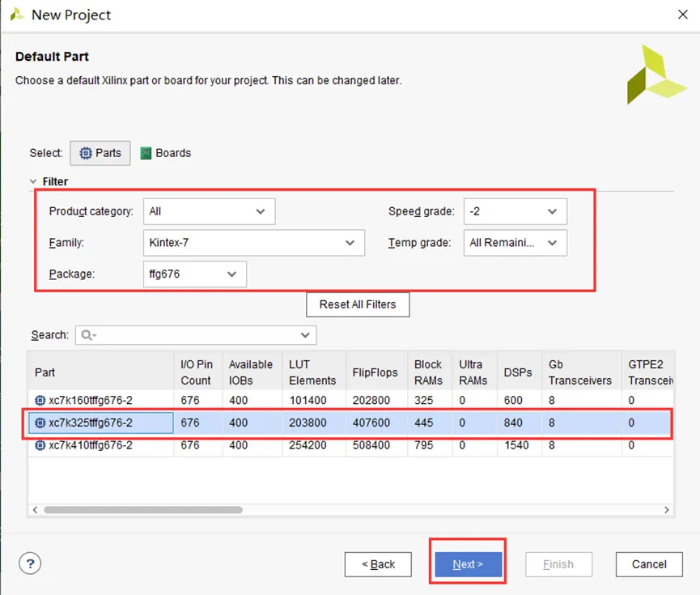Select part xc7k410tffg676-2 row
The height and width of the screenshot is (595, 700).
coord(351,445)
